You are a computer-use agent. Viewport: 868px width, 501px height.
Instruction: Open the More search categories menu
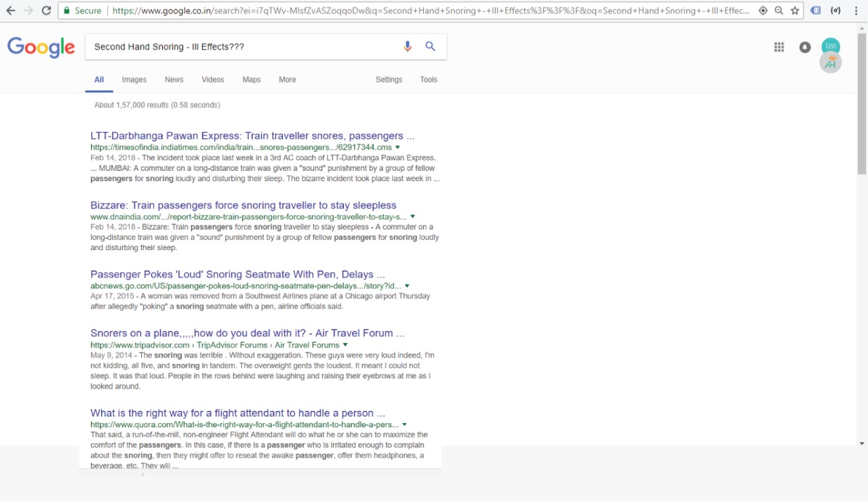pyautogui.click(x=288, y=79)
